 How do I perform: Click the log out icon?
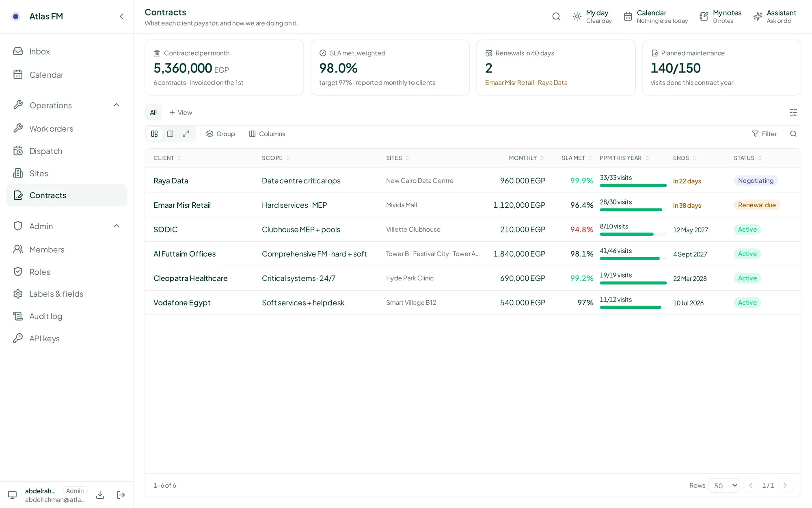121,495
